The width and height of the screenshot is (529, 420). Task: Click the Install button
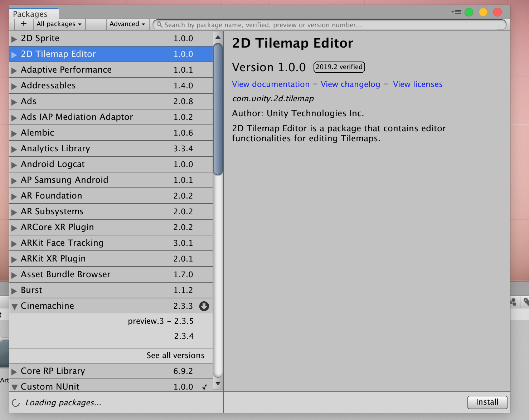tap(487, 402)
